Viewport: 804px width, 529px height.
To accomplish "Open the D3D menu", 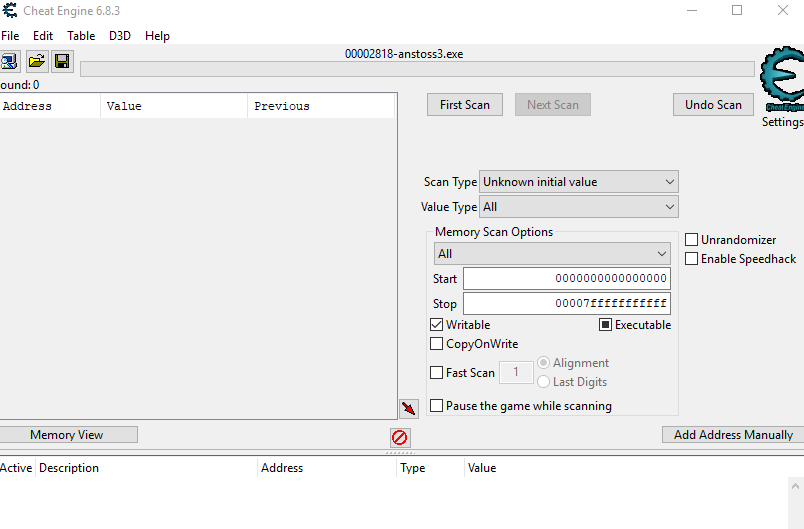I will click(x=120, y=36).
